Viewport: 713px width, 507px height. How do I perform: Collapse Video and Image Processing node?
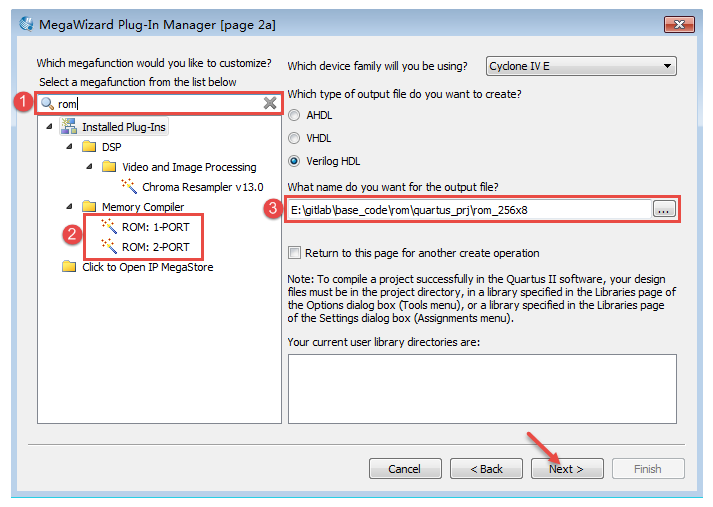pyautogui.click(x=90, y=167)
